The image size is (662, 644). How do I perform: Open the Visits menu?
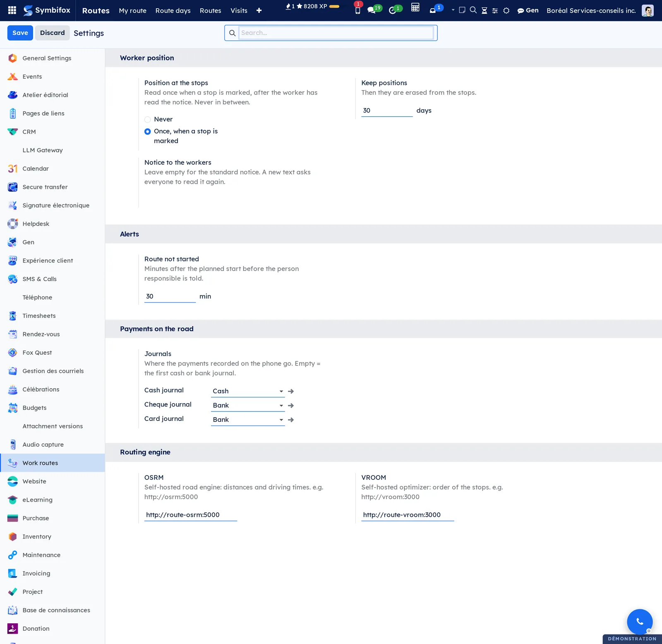239,10
